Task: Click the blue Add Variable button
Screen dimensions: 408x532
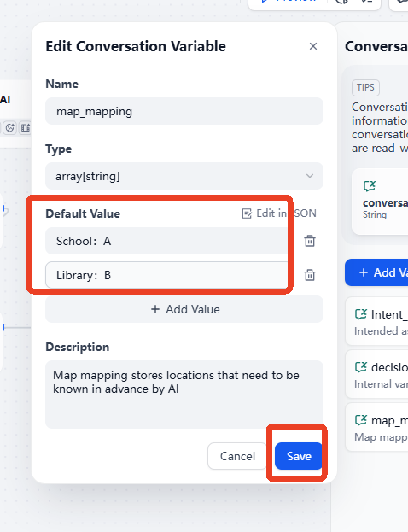Action: pos(376,272)
